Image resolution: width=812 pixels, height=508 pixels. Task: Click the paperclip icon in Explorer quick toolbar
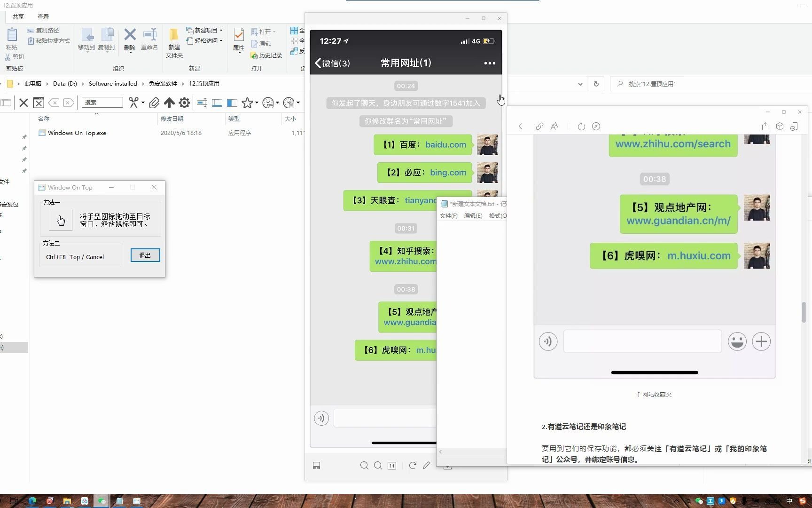154,103
